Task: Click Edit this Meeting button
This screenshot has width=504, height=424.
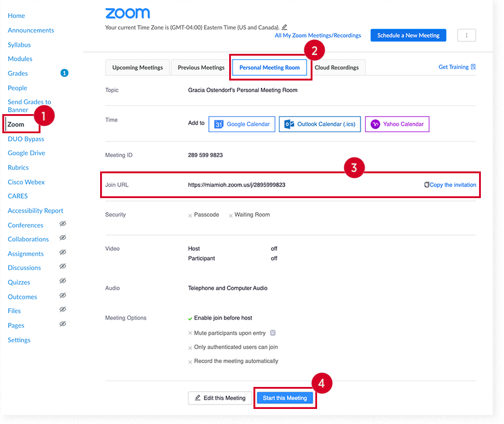Action: (x=220, y=398)
